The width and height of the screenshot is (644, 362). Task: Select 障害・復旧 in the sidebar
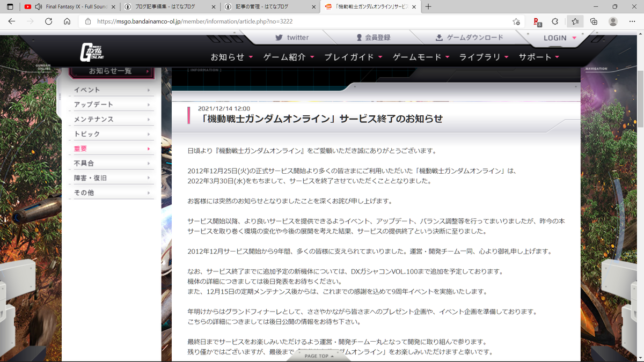[x=112, y=178]
